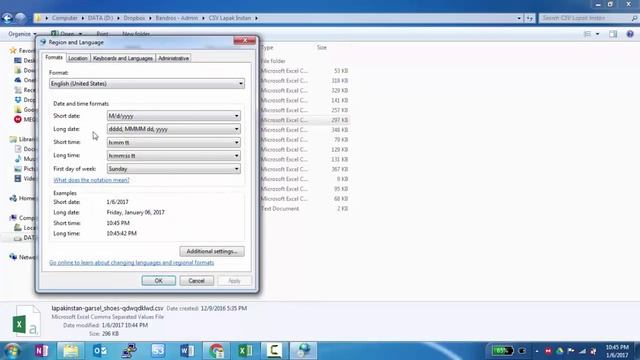Open the First day of week dropdown

pos(236,169)
